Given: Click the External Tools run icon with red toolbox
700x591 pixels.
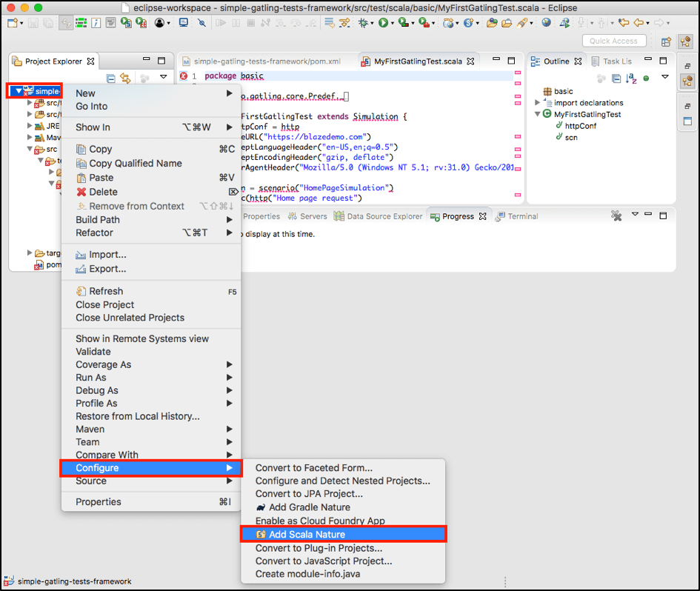Looking at the screenshot, I should click(424, 23).
